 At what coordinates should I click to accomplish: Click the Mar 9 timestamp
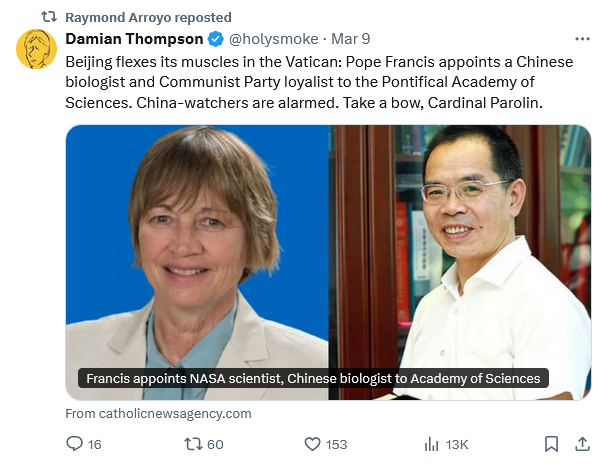[351, 40]
